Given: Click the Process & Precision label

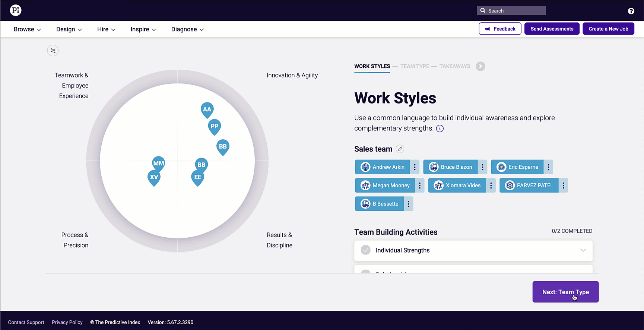Looking at the screenshot, I should 75,240.
